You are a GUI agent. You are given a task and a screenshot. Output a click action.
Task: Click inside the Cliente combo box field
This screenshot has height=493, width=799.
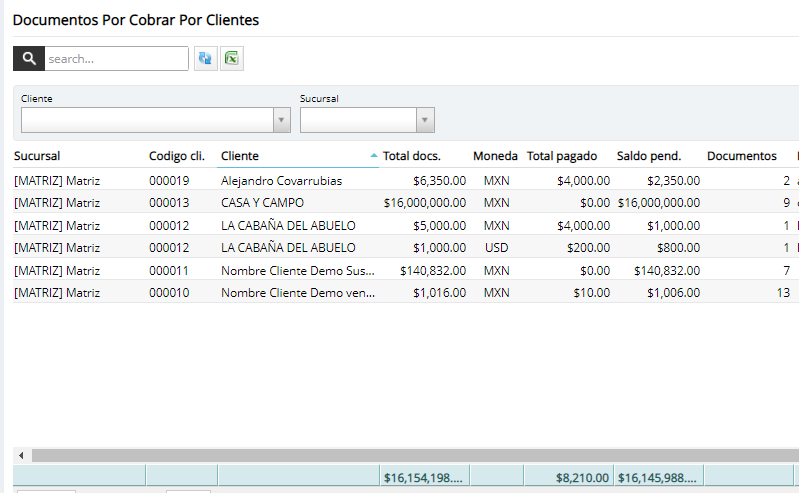pos(147,120)
